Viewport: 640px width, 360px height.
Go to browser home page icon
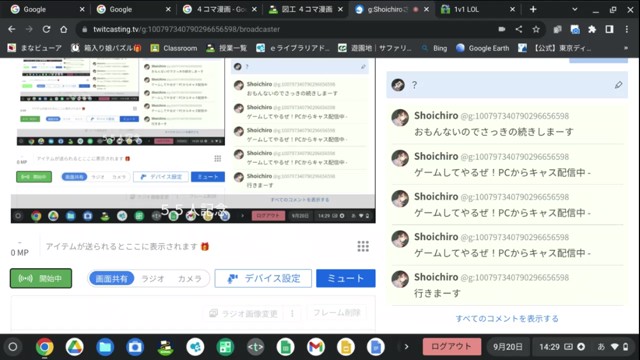point(64,29)
